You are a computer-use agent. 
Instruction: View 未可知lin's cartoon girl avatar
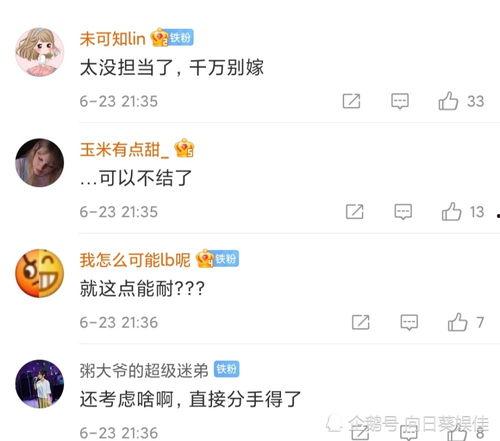tap(40, 52)
